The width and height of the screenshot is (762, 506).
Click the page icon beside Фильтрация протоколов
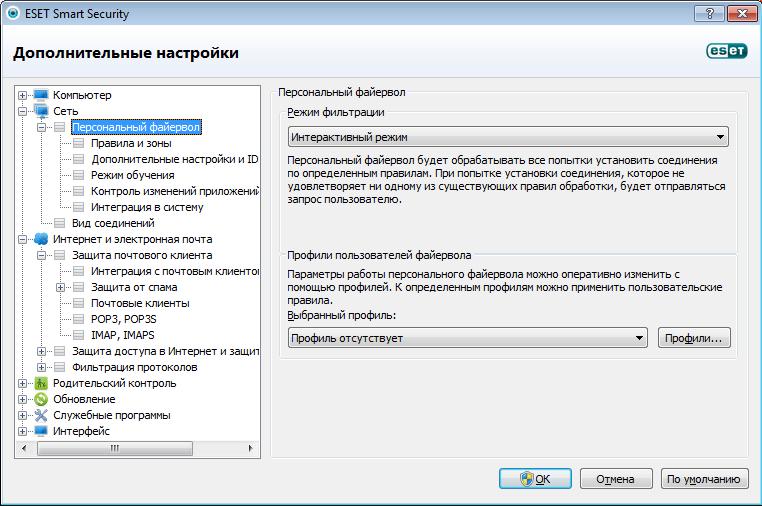(x=60, y=367)
